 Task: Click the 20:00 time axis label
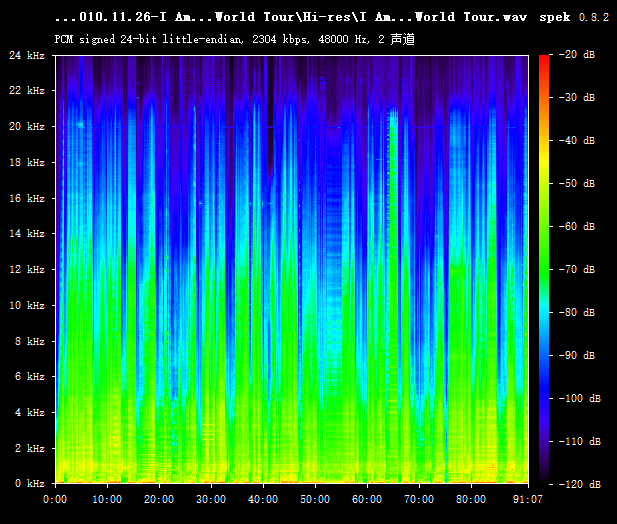(159, 500)
